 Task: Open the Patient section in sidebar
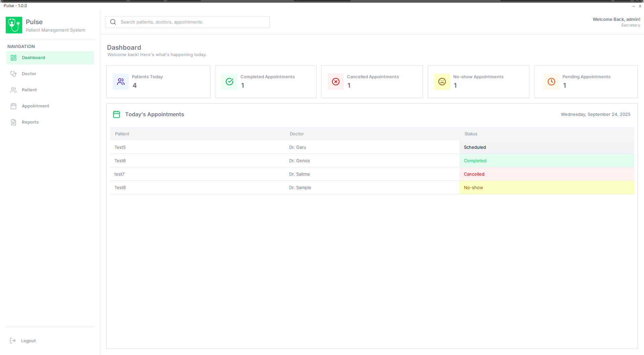[29, 90]
